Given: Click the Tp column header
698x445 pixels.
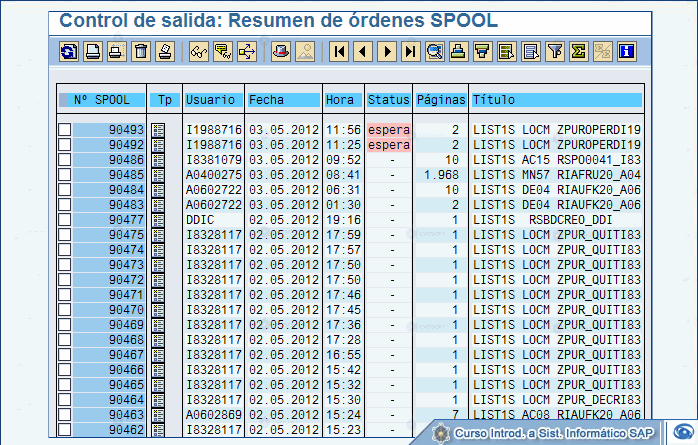Looking at the screenshot, I should 165,100.
